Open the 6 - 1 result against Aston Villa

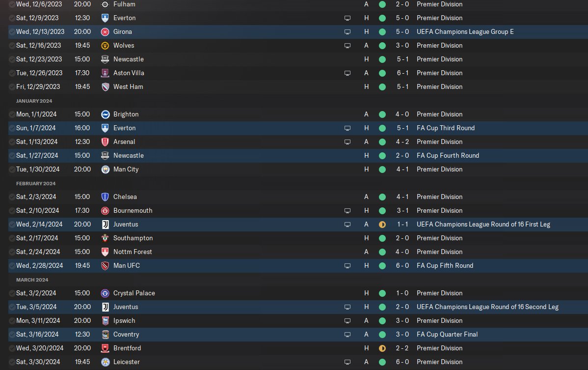click(x=402, y=73)
